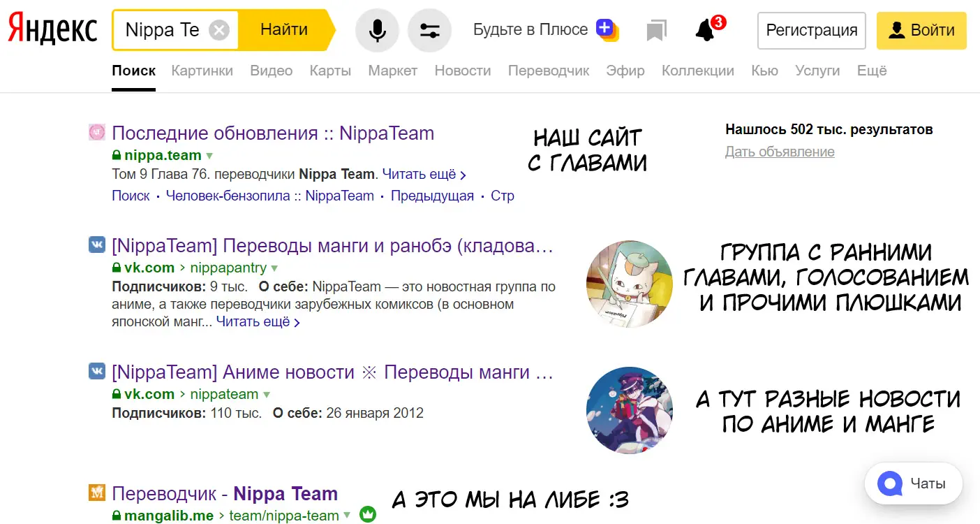The width and height of the screenshot is (980, 524).
Task: Click the microphone voice search icon
Action: click(x=377, y=30)
